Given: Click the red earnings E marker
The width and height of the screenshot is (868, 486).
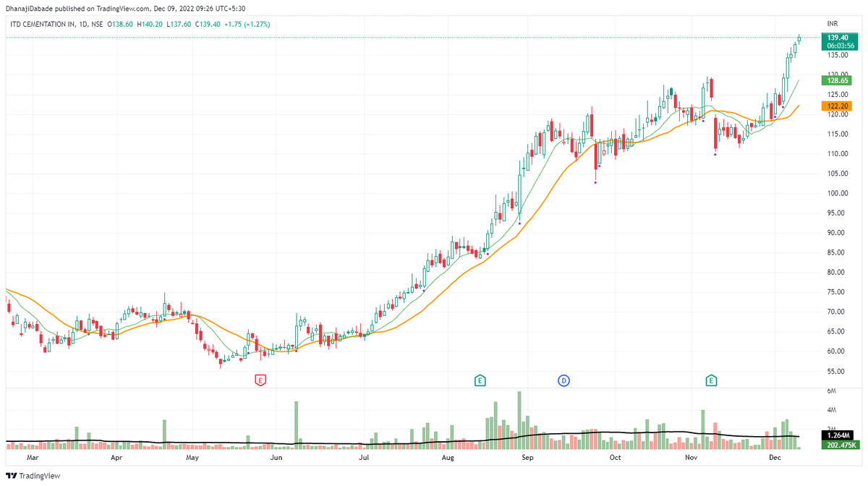Looking at the screenshot, I should (x=260, y=379).
